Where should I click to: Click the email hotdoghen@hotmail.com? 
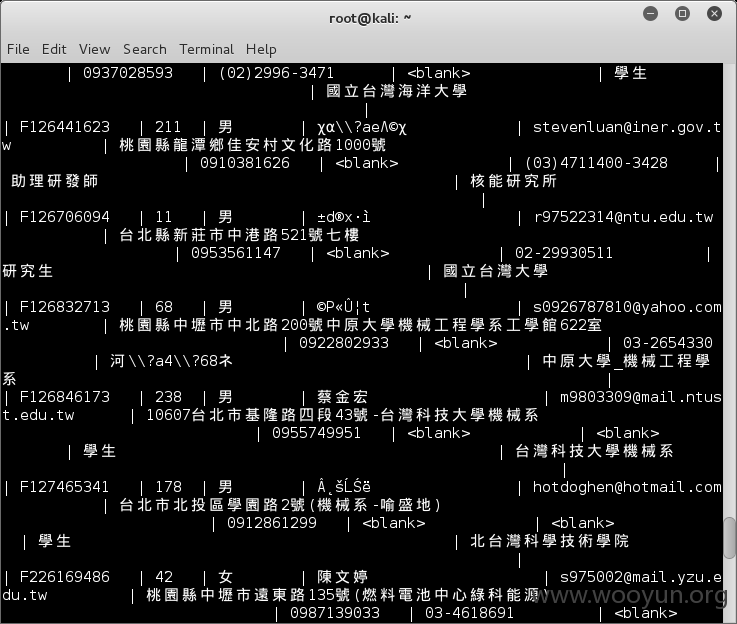[x=627, y=487]
